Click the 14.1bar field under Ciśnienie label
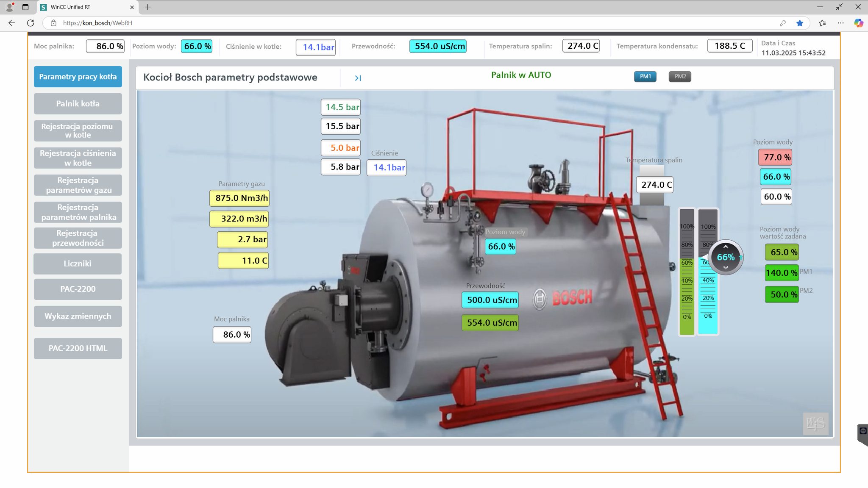The height and width of the screenshot is (488, 868). click(387, 168)
